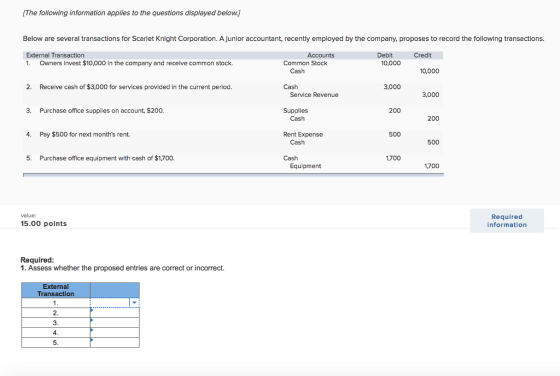Viewport: 560px width, 376px height.
Task: Click the 'Accounts' column header
Action: point(321,55)
